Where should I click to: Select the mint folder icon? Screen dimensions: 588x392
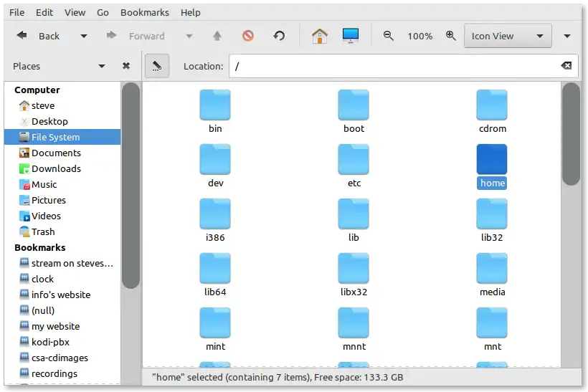(x=215, y=322)
